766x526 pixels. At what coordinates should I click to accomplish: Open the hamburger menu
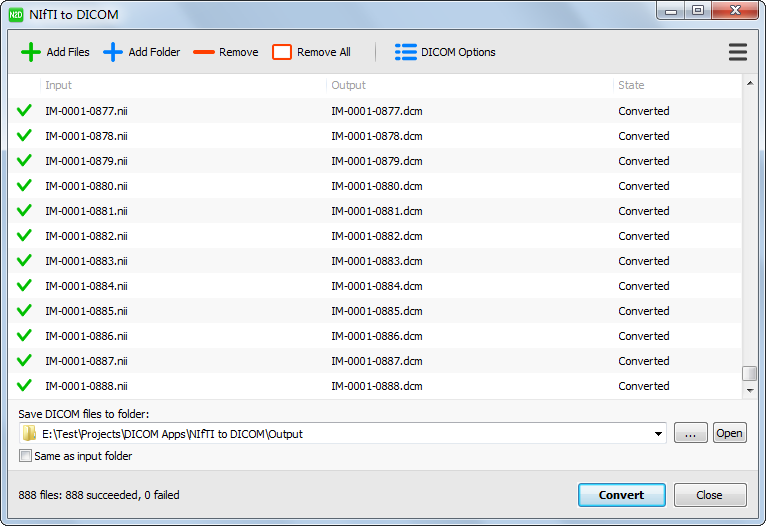[x=738, y=52]
